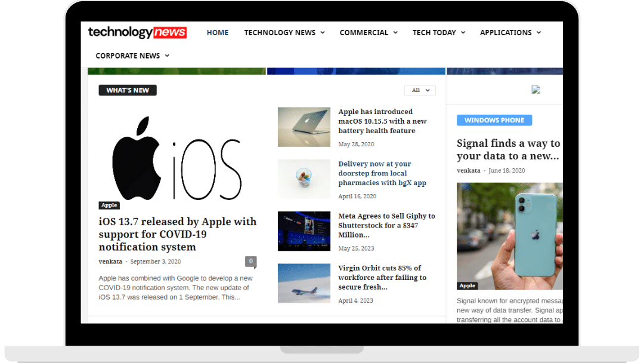The height and width of the screenshot is (363, 644).
Task: Expand the Technology News menu
Action: pyautogui.click(x=284, y=33)
